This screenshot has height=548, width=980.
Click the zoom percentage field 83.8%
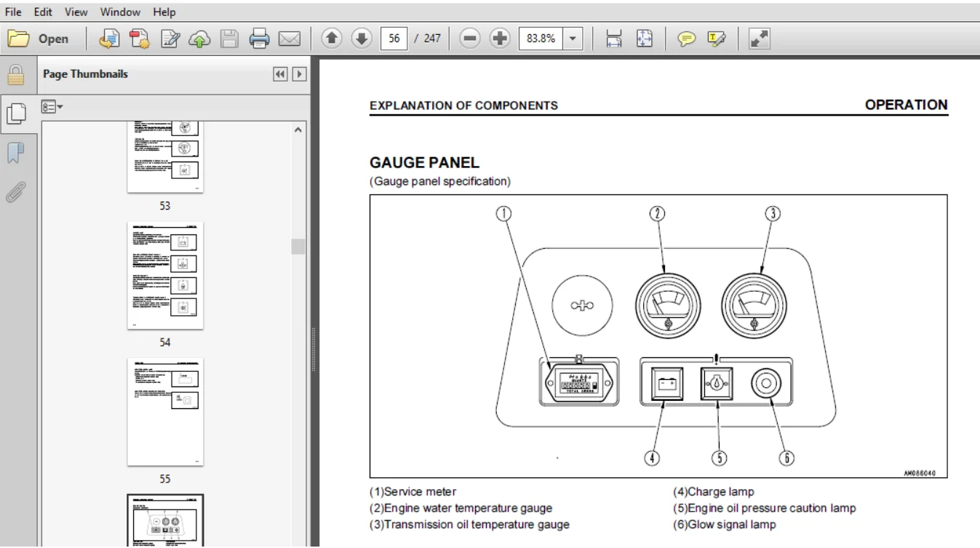[541, 39]
